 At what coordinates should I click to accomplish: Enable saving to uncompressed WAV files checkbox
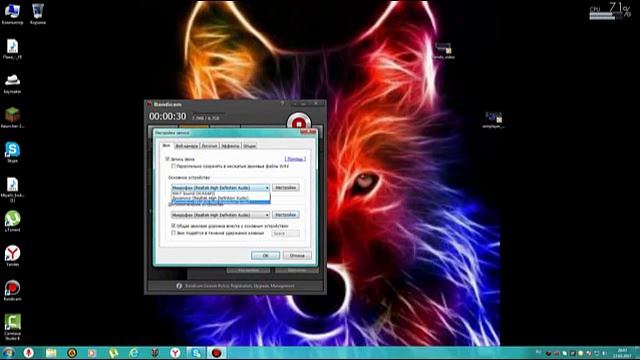173,166
